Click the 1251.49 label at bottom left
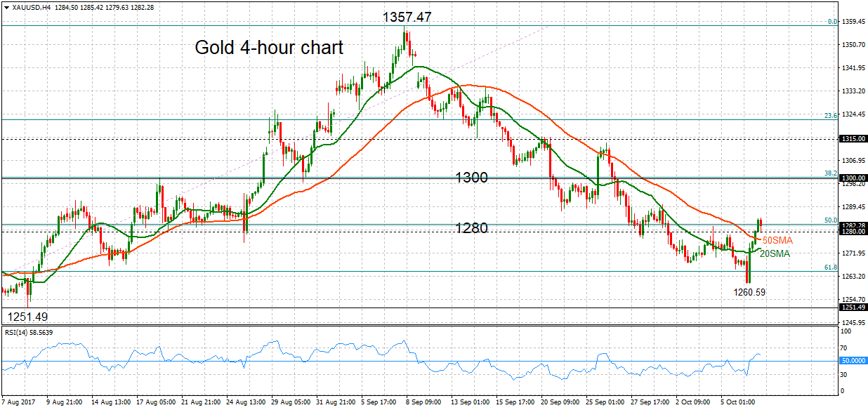This screenshot has height=410, width=868. [26, 317]
